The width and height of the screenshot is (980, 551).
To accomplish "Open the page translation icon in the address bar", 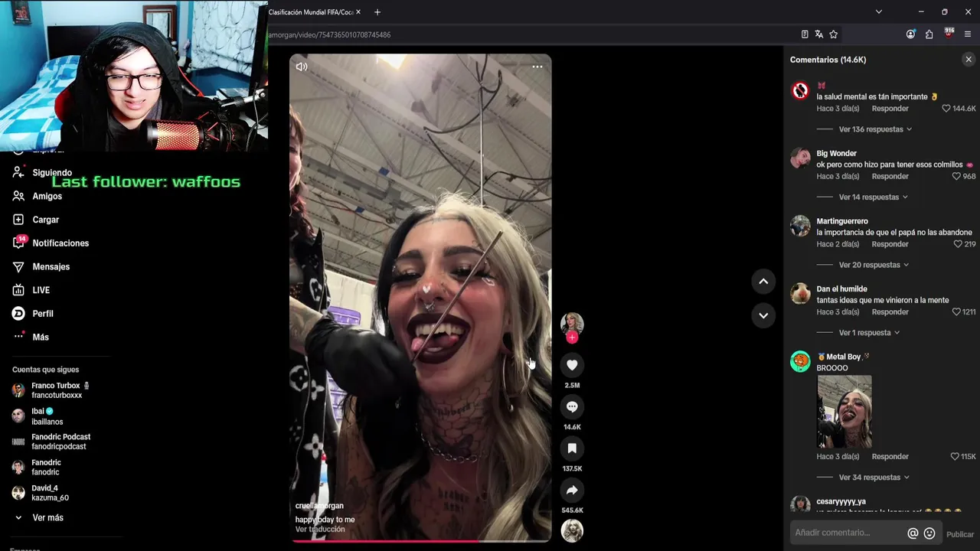I will pyautogui.click(x=819, y=34).
